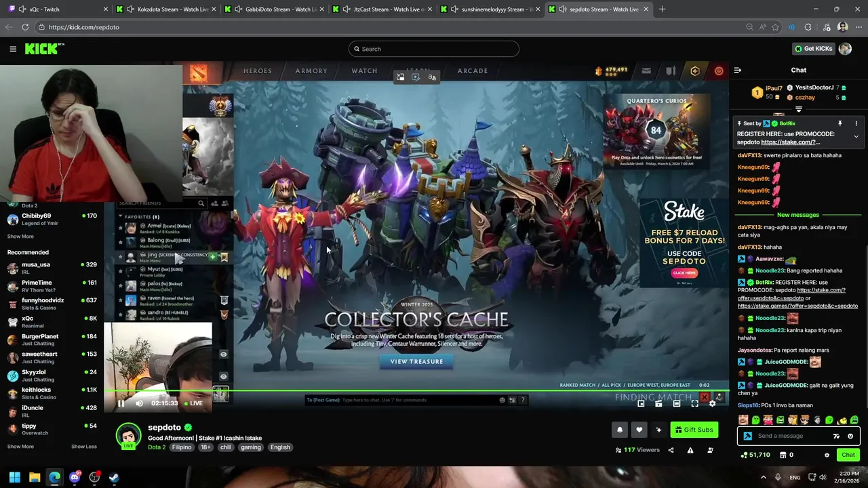
Task: Open the emoji picker in chat
Action: [x=850, y=436]
